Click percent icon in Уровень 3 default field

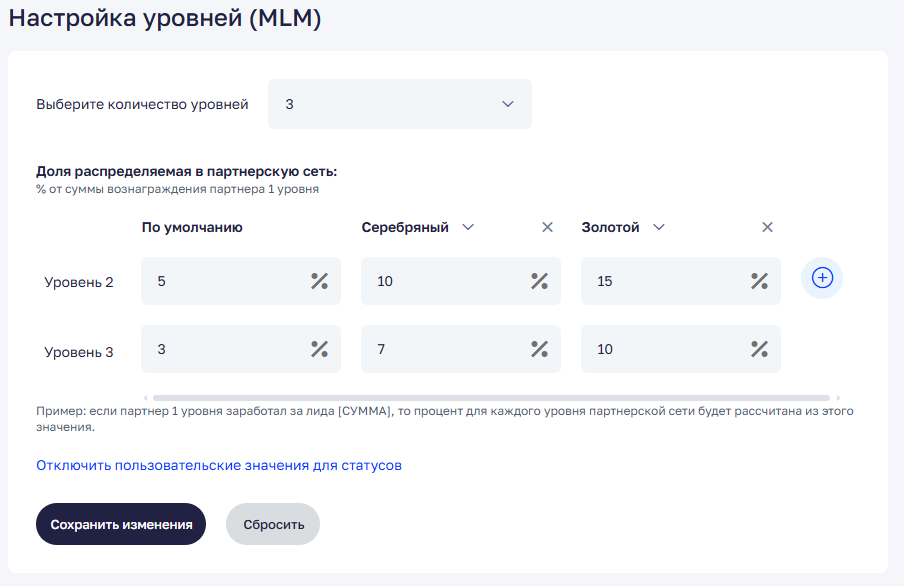coord(319,349)
